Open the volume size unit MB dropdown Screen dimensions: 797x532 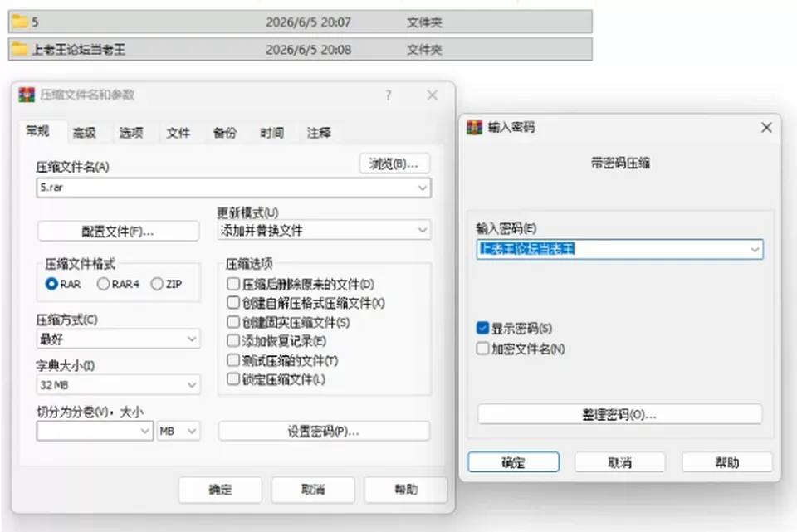point(178,431)
